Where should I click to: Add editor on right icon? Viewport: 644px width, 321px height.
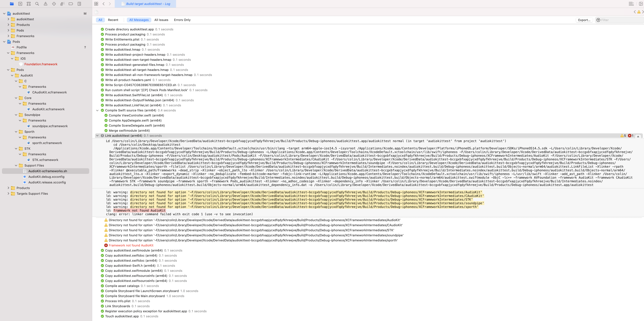pos(641,4)
